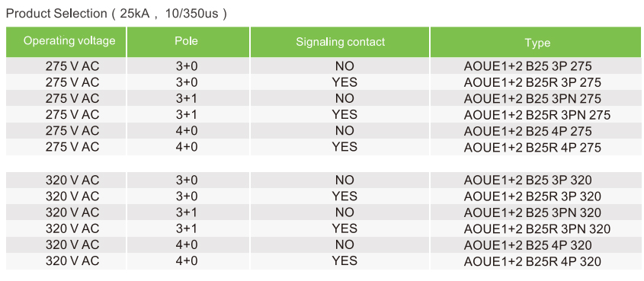Select type AOUE1+2 B25 4P 320
Viewport: 644px width, 281px height.
527,245
